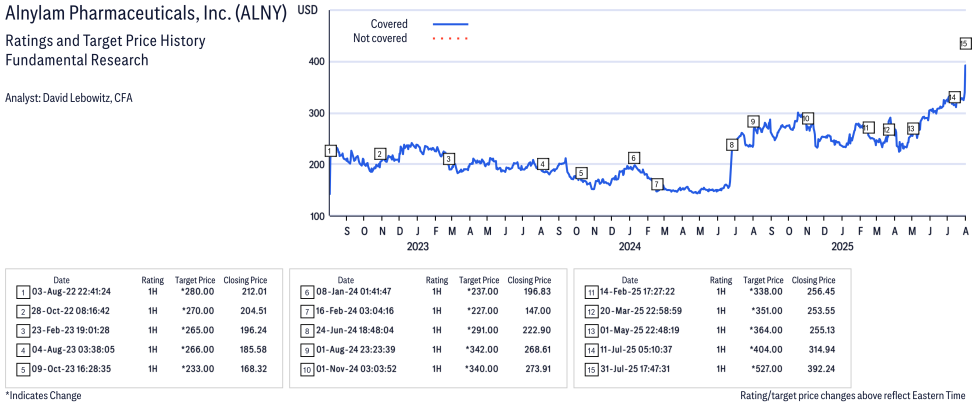
Task: Click chart marker 3 near March 2023
Action: [x=448, y=159]
